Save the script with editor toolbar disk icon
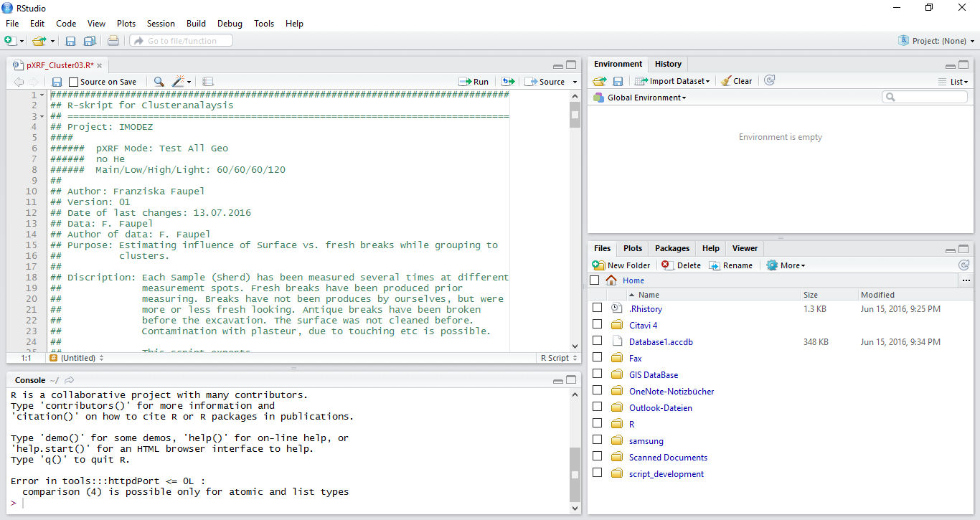980x520 pixels. point(57,82)
